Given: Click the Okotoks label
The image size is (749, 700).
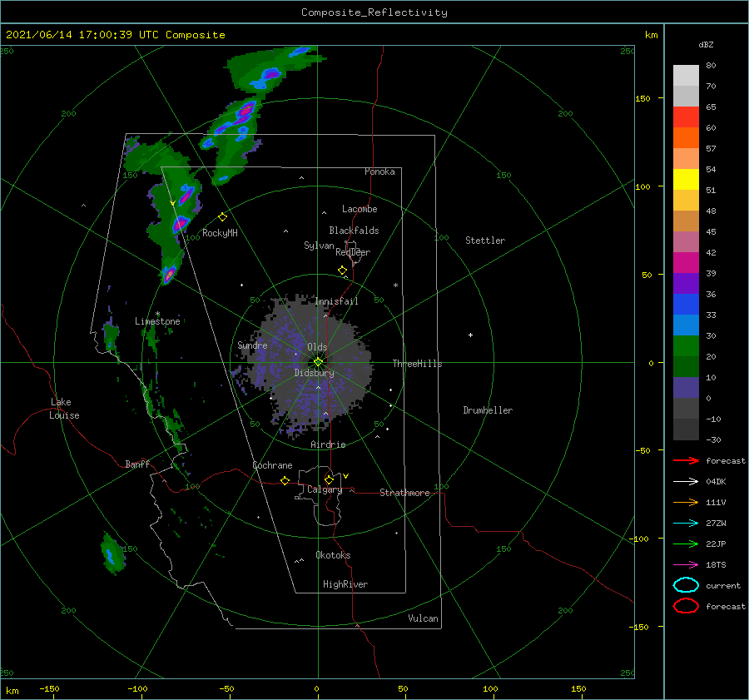Looking at the screenshot, I should 334,555.
